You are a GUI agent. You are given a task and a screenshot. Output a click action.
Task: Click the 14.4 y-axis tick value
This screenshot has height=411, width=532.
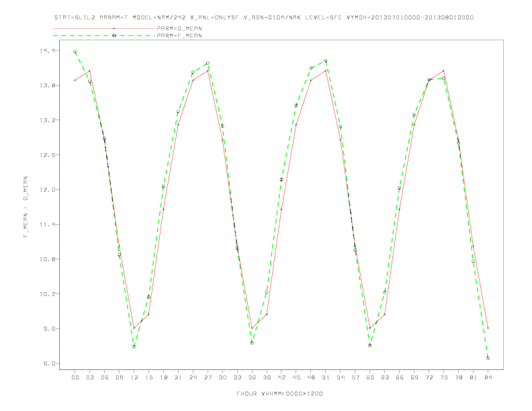coord(46,51)
